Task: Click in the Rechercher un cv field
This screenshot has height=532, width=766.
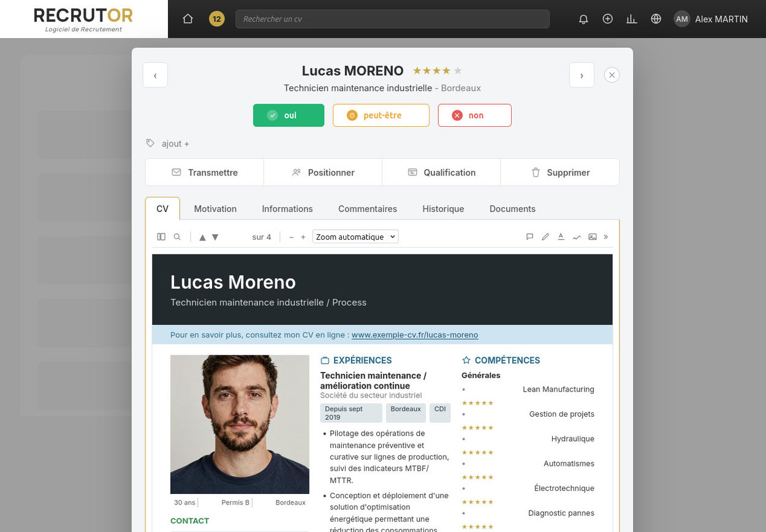Action: tap(393, 19)
